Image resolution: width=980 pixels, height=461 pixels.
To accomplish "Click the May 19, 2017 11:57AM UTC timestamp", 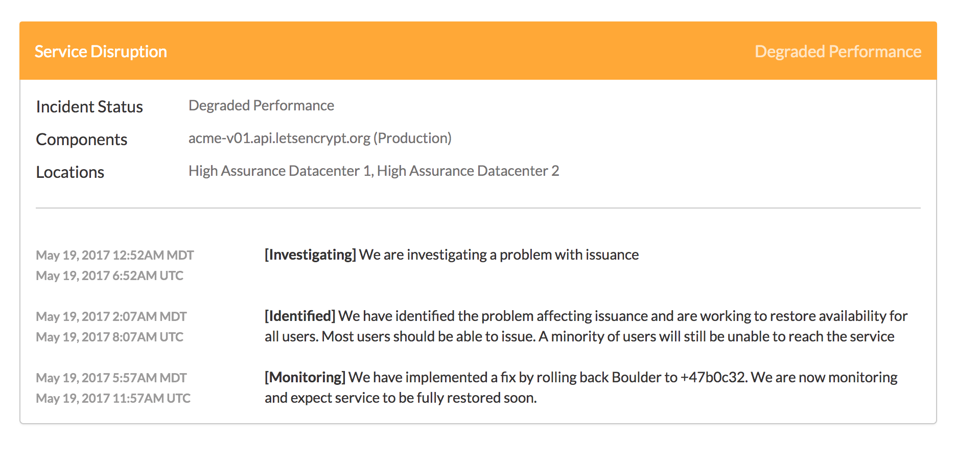I will (113, 398).
